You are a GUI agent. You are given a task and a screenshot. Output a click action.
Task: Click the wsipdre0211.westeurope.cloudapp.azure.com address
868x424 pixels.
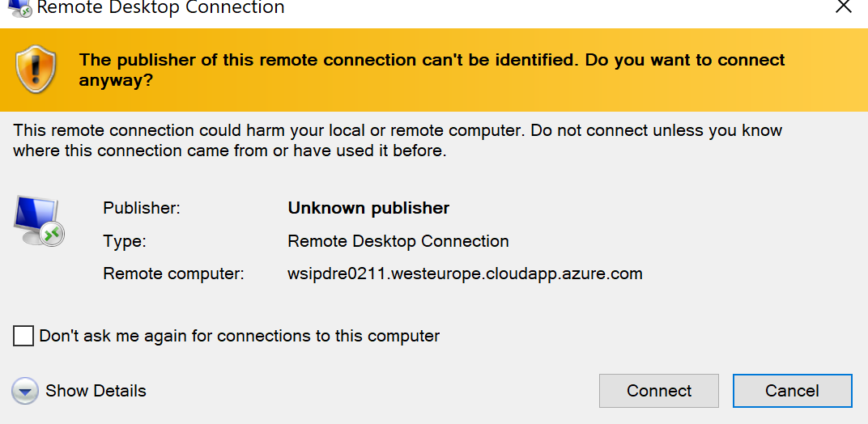pyautogui.click(x=465, y=274)
